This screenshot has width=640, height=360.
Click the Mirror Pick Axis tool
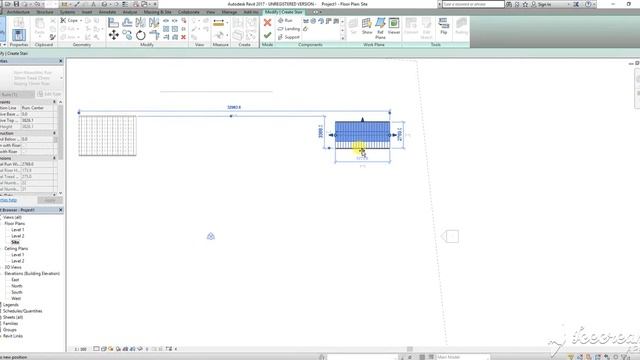140,22
